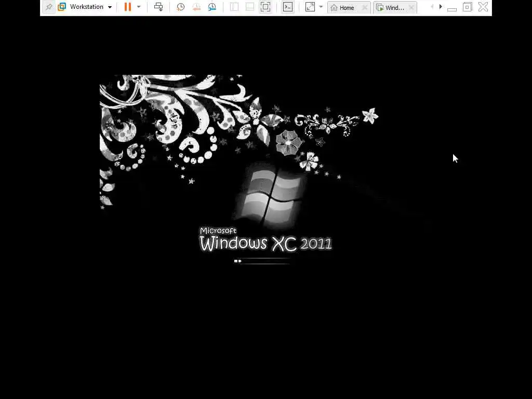The image size is (532, 399).
Task: Open the Workstation menu
Action: click(90, 7)
